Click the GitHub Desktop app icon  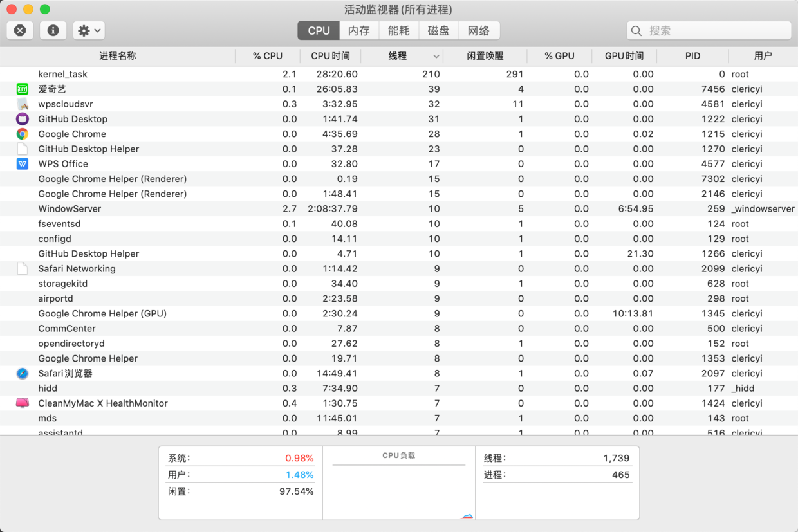pyautogui.click(x=23, y=119)
